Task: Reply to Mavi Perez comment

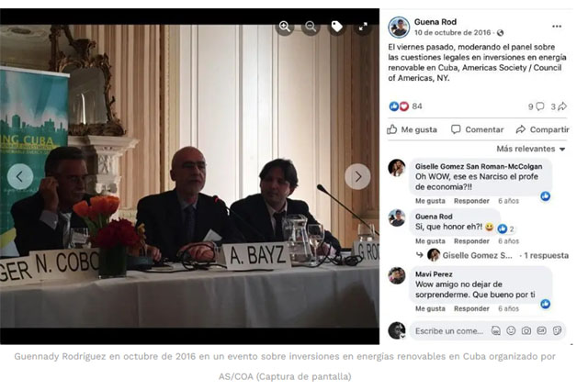Action: click(x=471, y=308)
